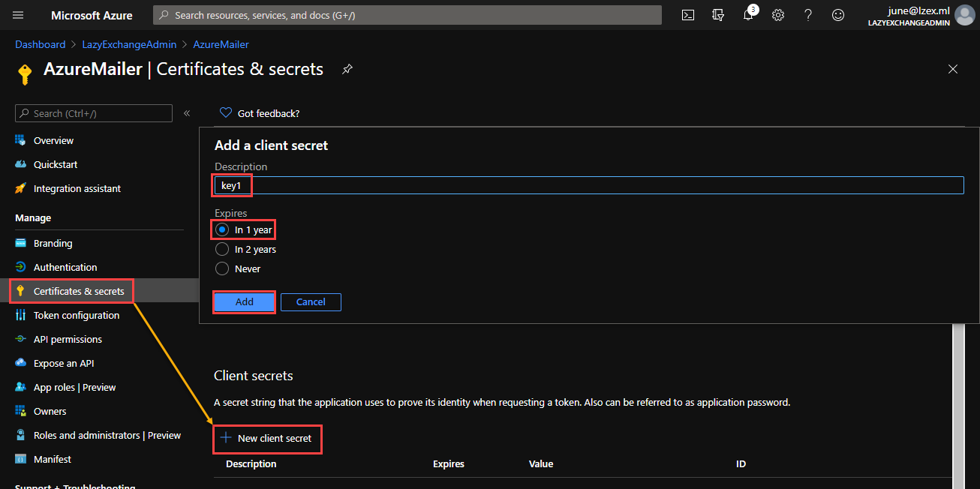Click the App roles icon
The image size is (980, 489).
pyautogui.click(x=20, y=387)
